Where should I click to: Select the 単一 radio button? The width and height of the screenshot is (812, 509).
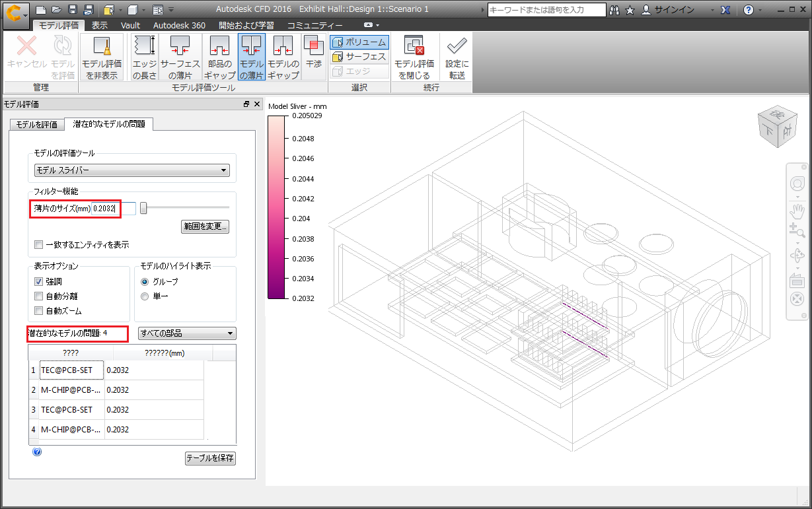(145, 296)
